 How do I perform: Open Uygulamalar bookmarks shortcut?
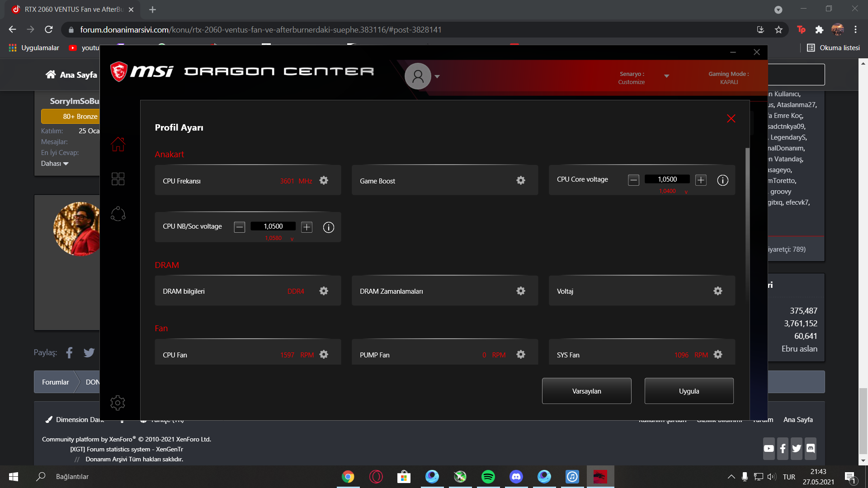click(34, 47)
